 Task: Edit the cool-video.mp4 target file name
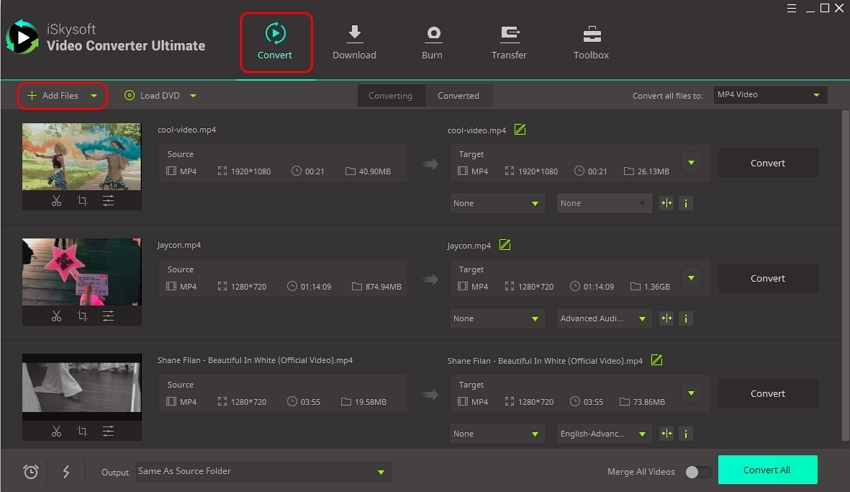coord(520,130)
